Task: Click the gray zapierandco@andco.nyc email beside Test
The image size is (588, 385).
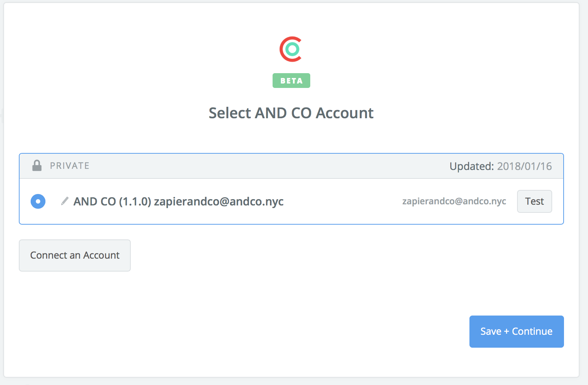Action: [454, 201]
